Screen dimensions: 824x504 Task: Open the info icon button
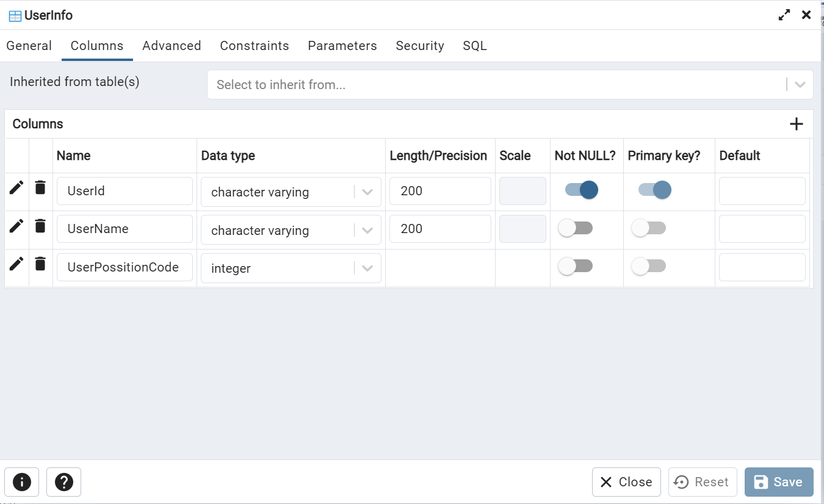coord(22,482)
